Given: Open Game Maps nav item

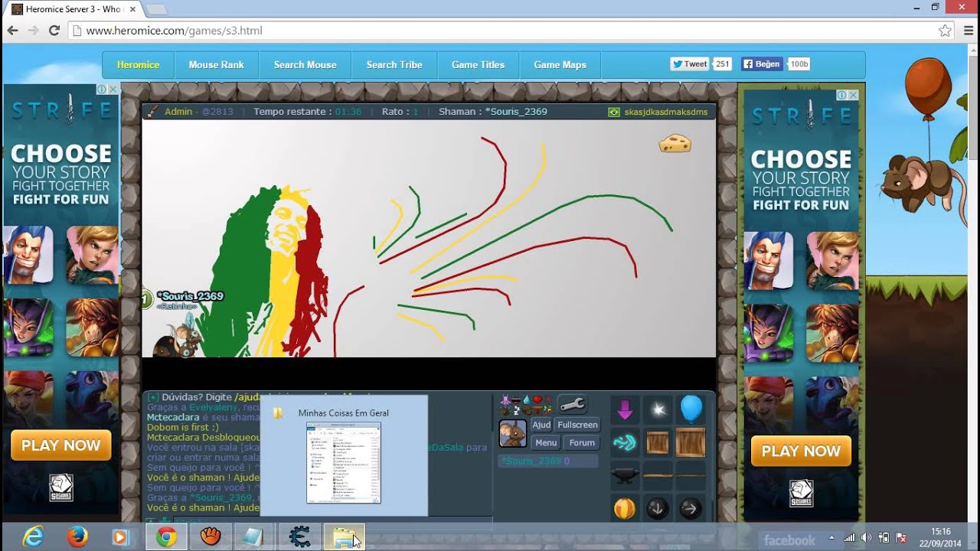Looking at the screenshot, I should [560, 65].
